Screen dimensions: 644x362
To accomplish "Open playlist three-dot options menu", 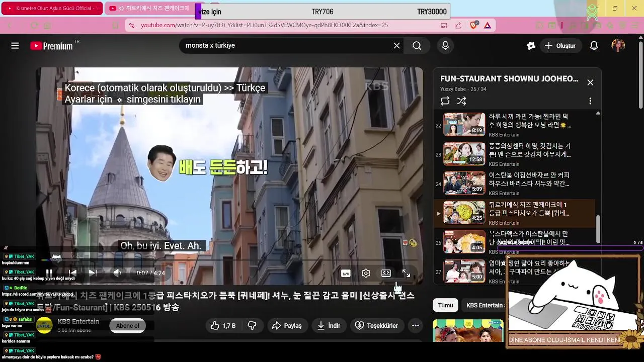I will pyautogui.click(x=590, y=101).
